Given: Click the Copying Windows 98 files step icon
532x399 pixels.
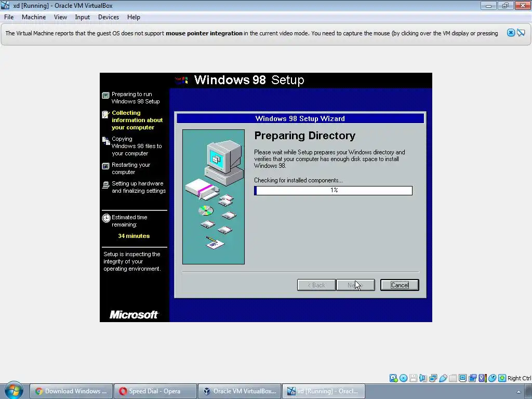Looking at the screenshot, I should (x=106, y=140).
